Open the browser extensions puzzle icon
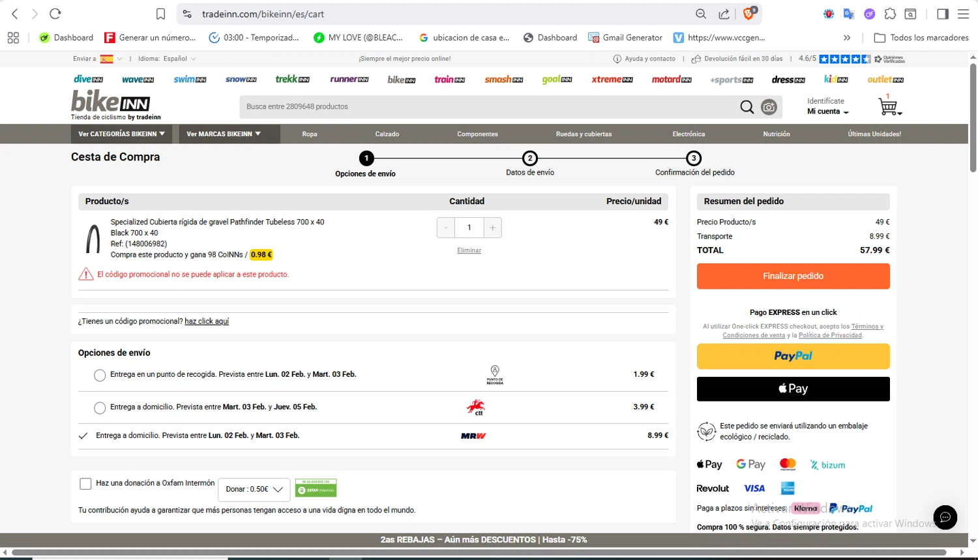The height and width of the screenshot is (560, 978). point(890,14)
